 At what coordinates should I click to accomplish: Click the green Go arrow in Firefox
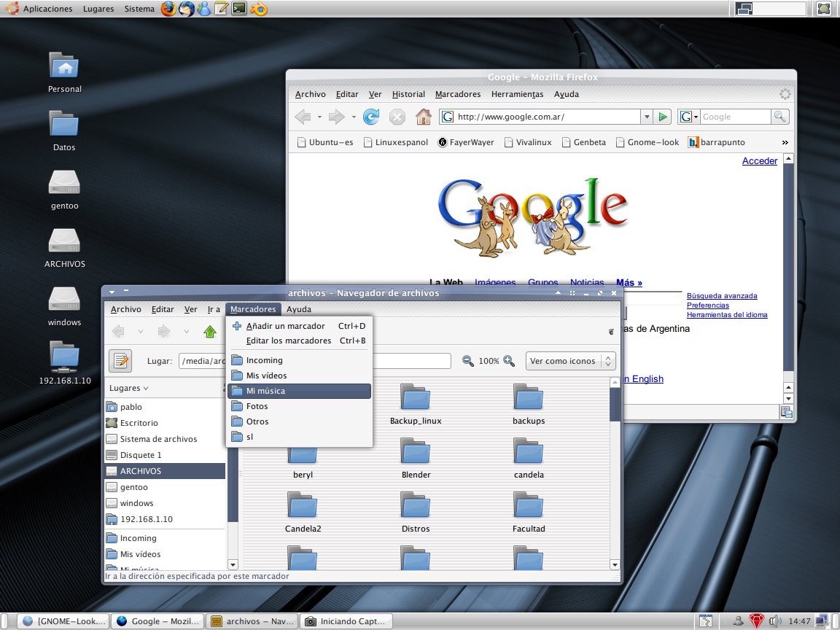click(x=663, y=116)
